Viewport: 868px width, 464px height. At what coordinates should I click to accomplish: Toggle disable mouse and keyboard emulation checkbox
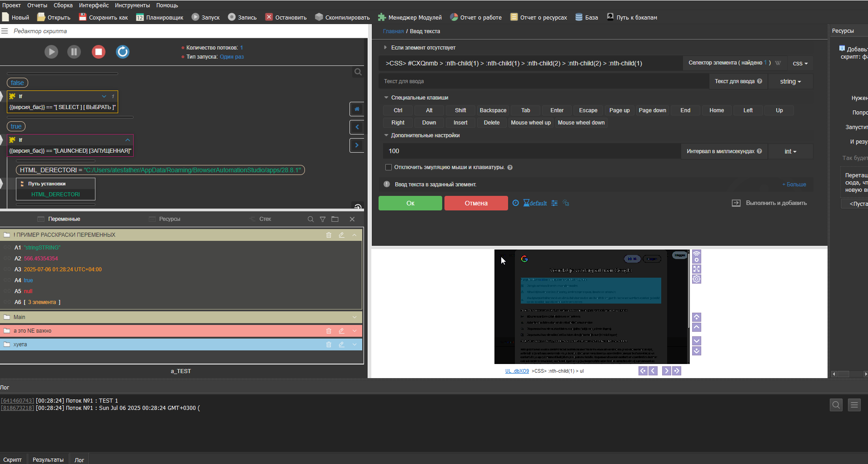[x=389, y=167]
